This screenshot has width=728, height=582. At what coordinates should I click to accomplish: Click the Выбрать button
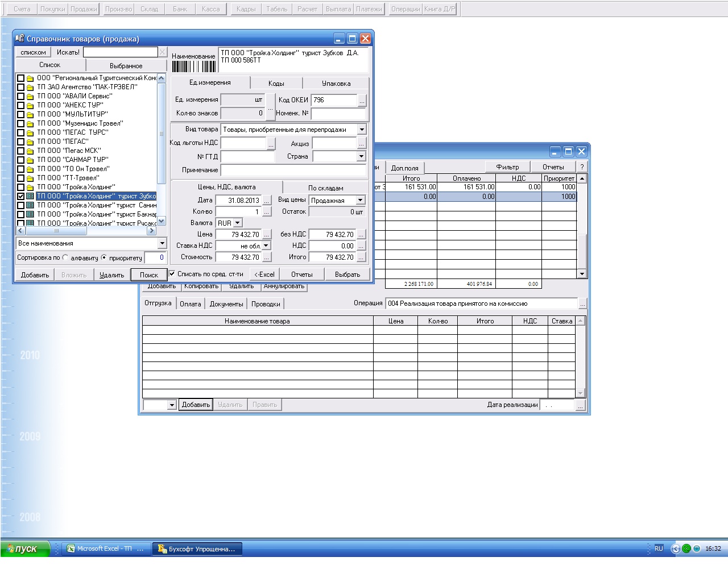(347, 275)
